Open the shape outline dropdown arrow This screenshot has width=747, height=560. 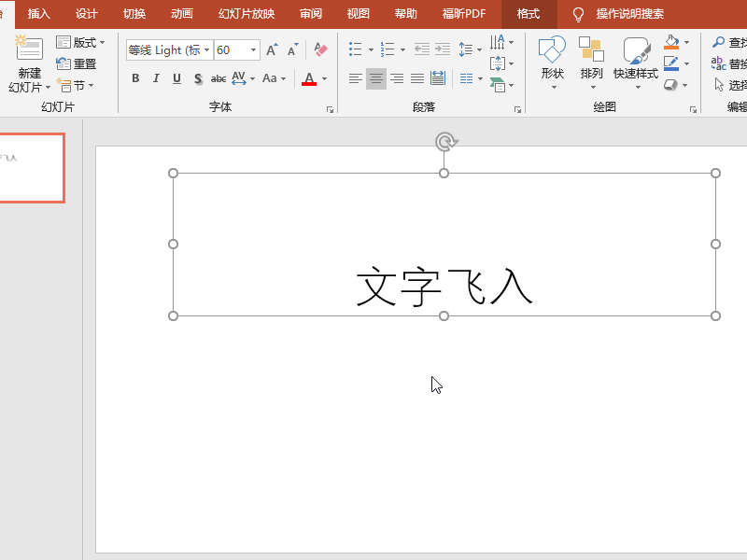(x=686, y=63)
